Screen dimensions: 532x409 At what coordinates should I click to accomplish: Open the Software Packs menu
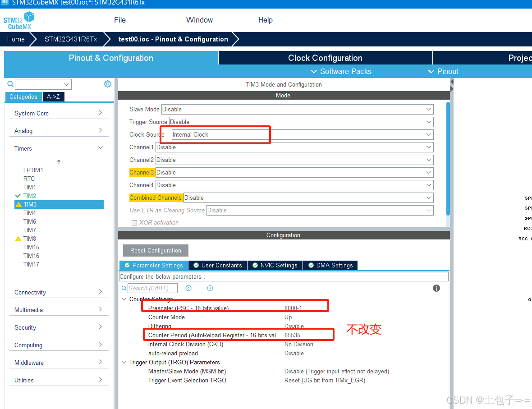(x=341, y=71)
